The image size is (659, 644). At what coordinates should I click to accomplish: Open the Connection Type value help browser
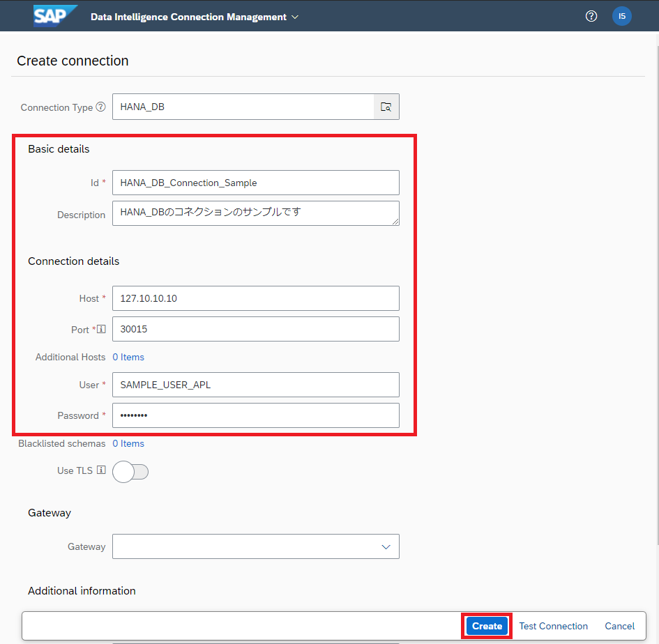coord(386,107)
